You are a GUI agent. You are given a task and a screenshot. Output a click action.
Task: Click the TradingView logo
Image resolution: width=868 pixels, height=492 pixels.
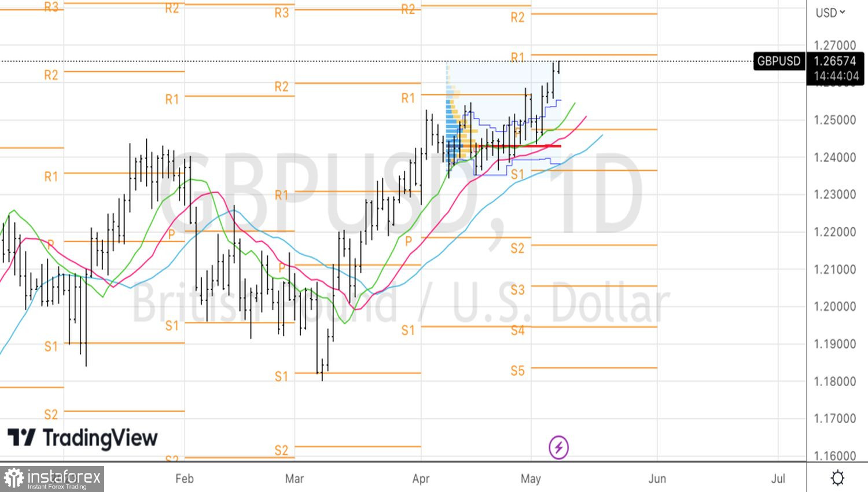pos(82,438)
